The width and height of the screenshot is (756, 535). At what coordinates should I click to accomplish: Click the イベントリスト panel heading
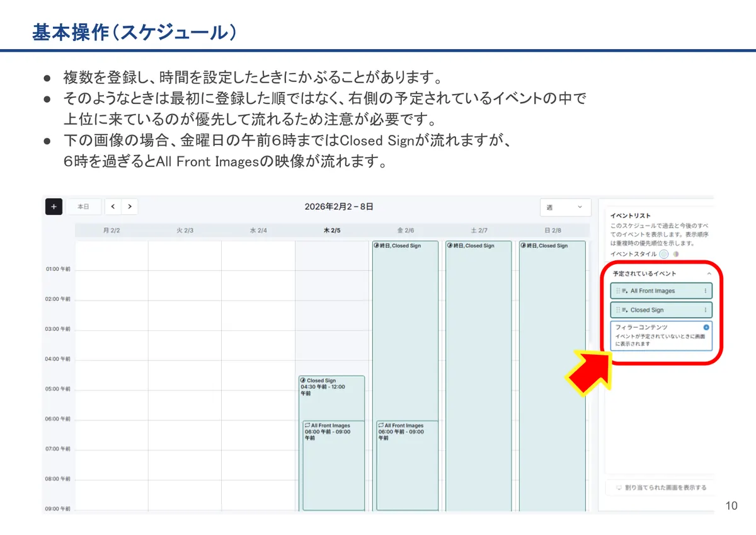click(631, 216)
